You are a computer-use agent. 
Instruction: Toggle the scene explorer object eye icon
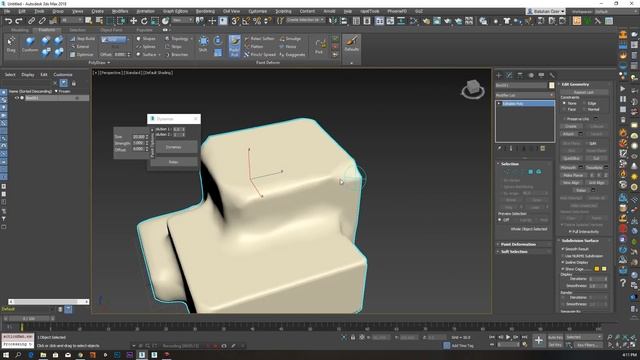click(17, 98)
